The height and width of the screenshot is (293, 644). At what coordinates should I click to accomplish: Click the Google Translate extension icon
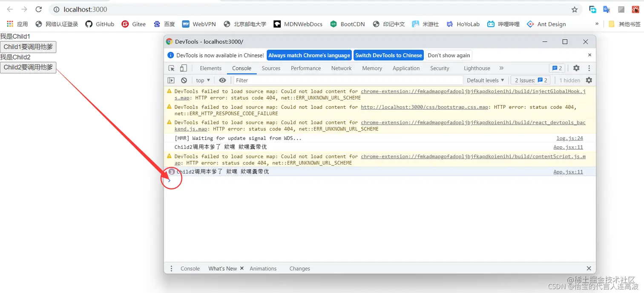click(607, 9)
